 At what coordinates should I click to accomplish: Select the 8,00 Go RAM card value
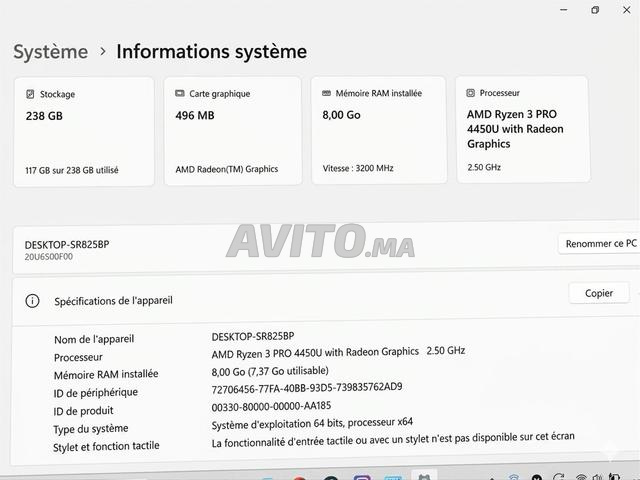coord(341,115)
